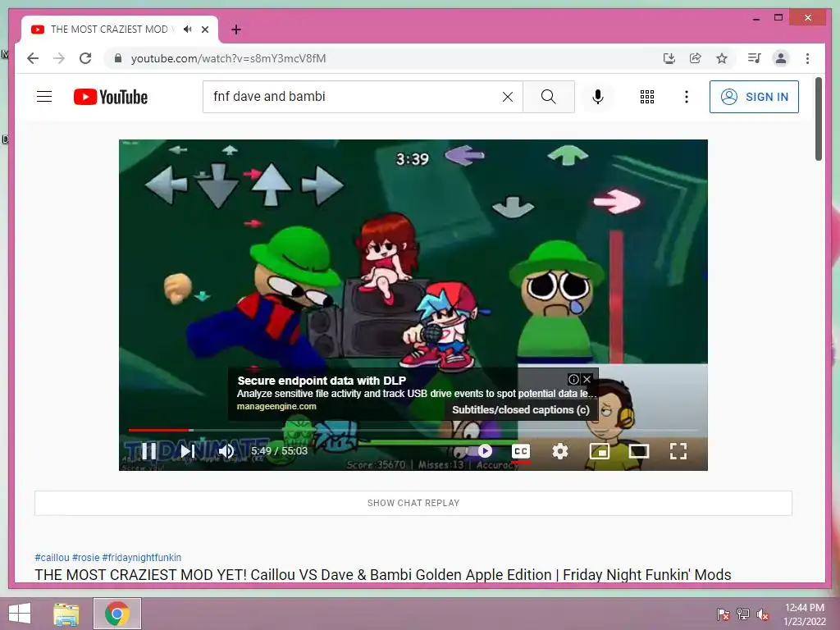This screenshot has height=630, width=840.
Task: Enable theater mode
Action: [638, 451]
